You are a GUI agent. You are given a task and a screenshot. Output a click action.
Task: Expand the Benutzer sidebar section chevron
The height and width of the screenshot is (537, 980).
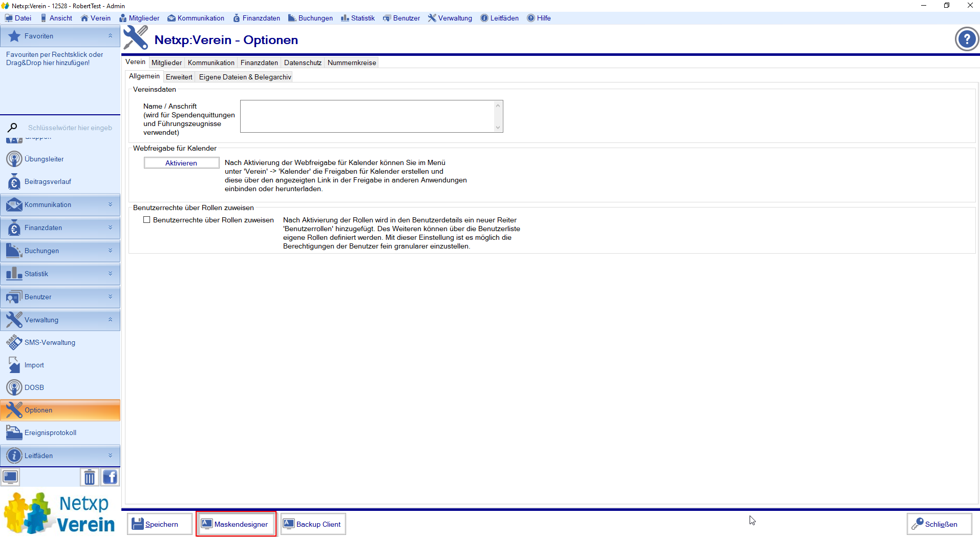[110, 297]
